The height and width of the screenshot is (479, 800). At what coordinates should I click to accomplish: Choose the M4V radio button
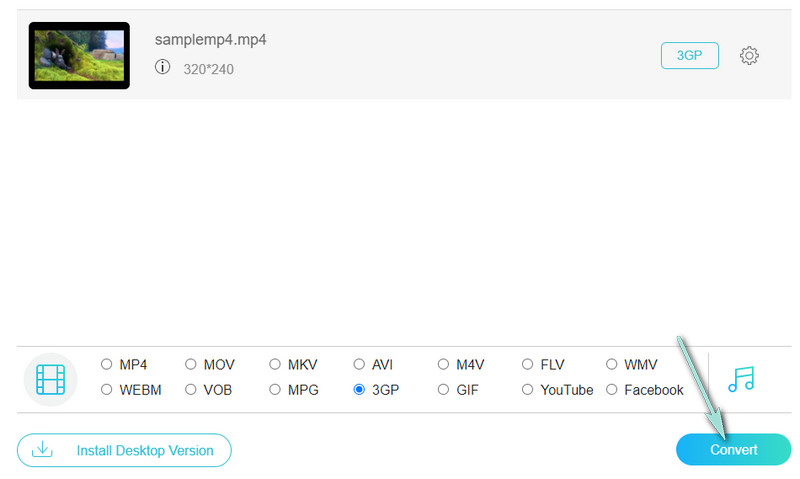point(443,365)
